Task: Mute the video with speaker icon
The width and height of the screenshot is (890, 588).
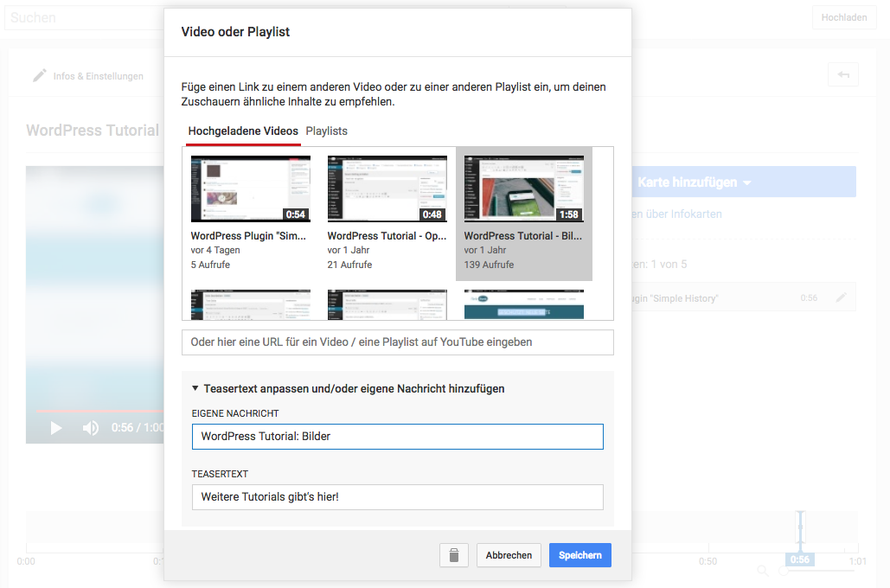Action: point(91,428)
